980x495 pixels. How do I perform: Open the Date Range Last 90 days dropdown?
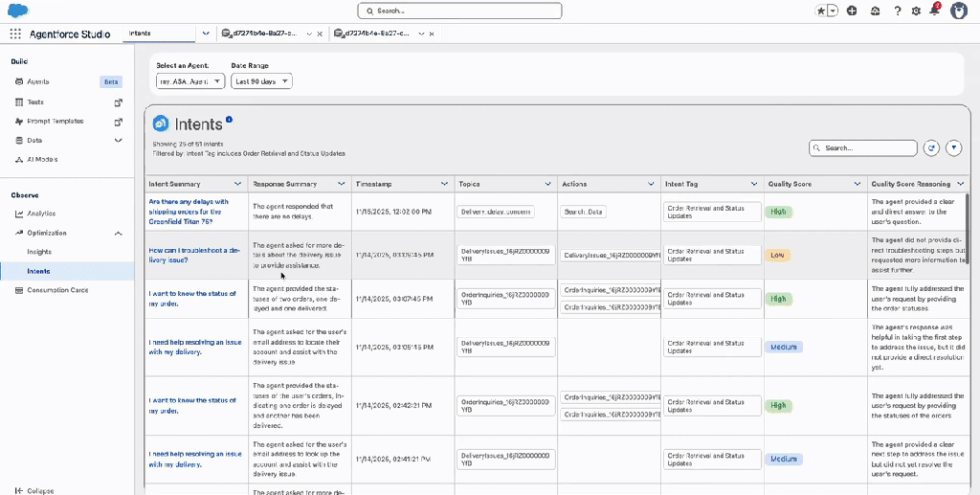tap(261, 81)
